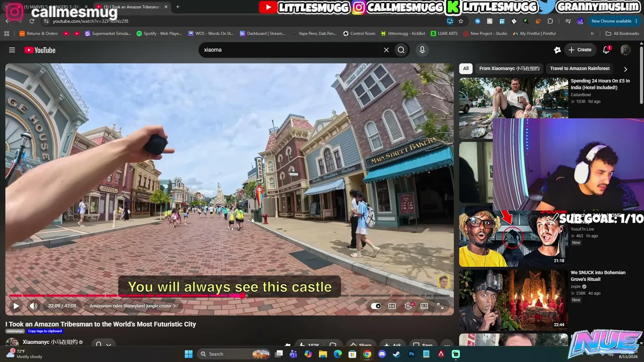The height and width of the screenshot is (362, 644).
Task: Open File Explorer from the taskbar
Action: tap(323, 354)
